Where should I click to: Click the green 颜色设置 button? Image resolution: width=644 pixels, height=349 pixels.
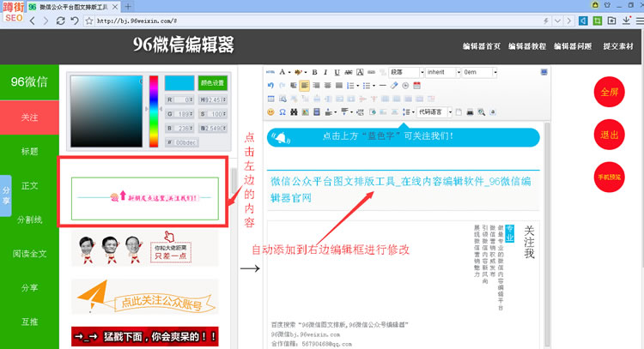212,84
